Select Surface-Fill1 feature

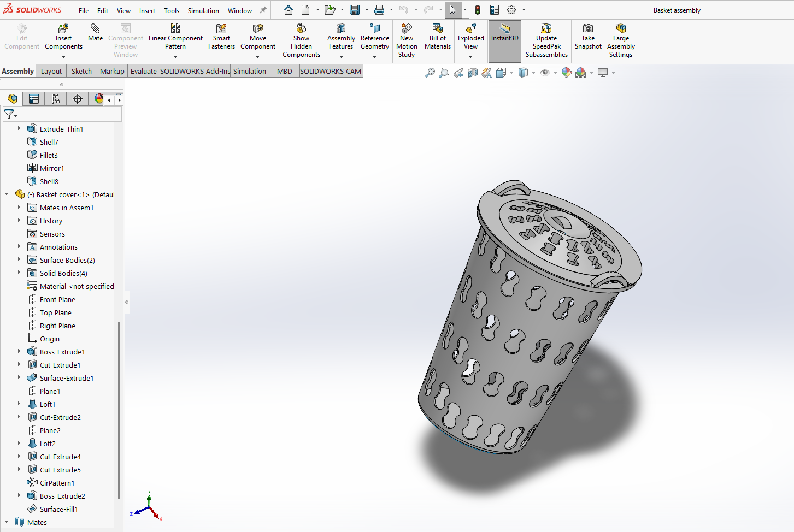pos(58,509)
